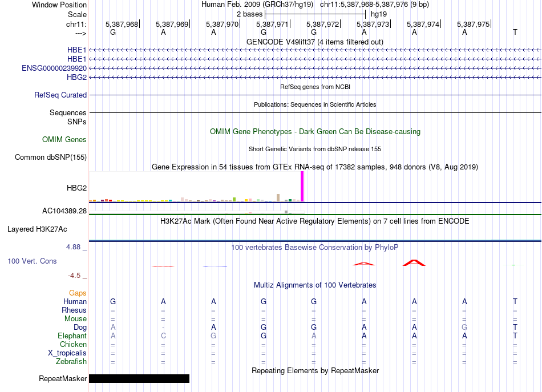Select the AC104389.28 expression track label
This screenshot has width=542, height=392.
tap(64, 211)
